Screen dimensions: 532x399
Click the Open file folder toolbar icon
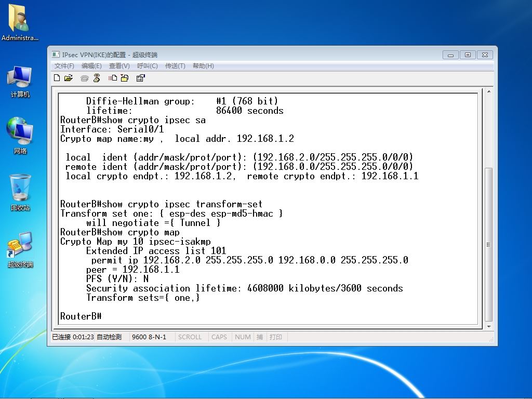69,78
